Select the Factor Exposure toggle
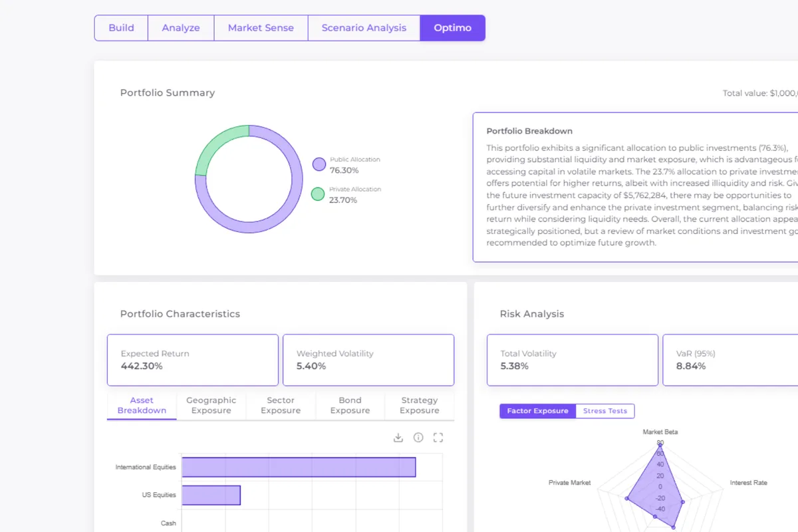798x532 pixels. click(x=537, y=411)
